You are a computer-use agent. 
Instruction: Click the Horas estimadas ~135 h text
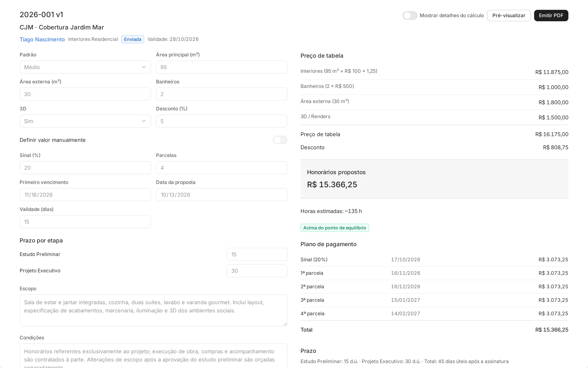[x=331, y=211]
